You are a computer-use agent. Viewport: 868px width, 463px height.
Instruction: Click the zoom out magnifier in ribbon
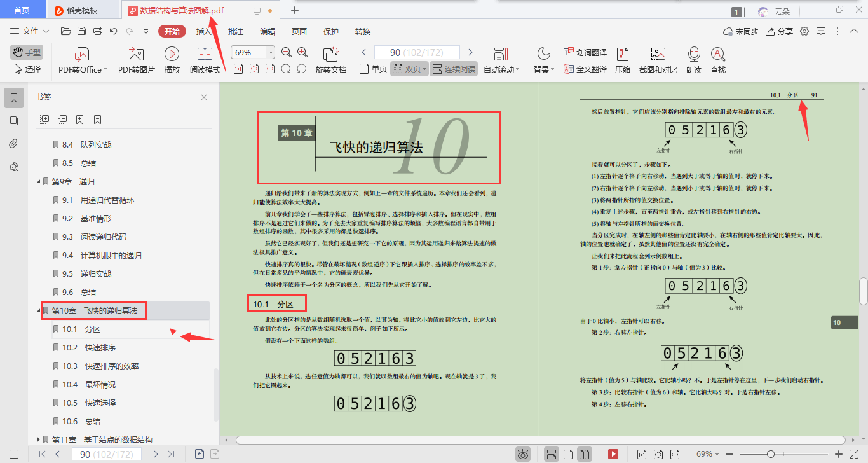[x=286, y=52]
